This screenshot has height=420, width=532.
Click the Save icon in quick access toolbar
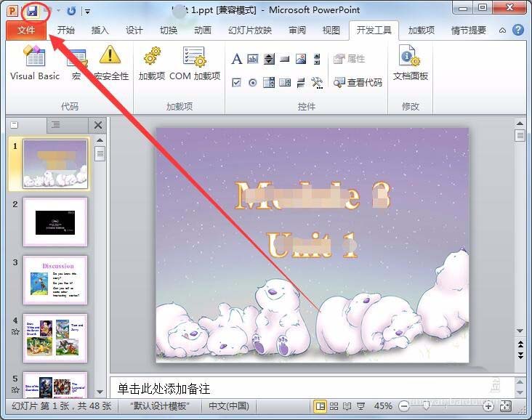pyautogui.click(x=32, y=11)
